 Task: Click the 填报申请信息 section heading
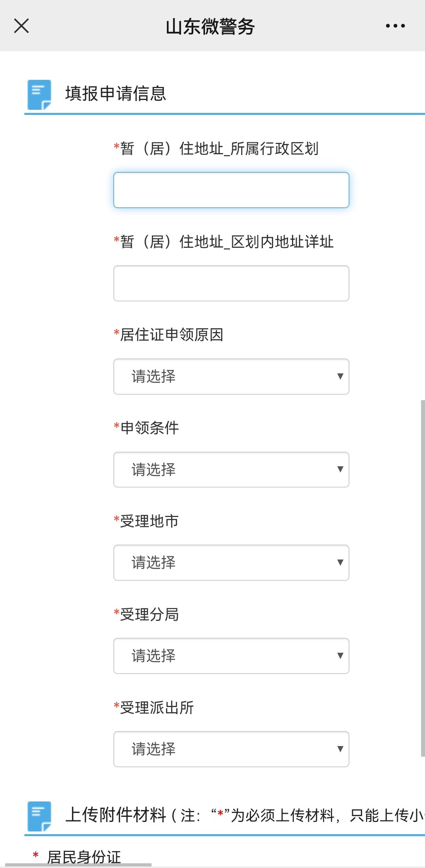[x=116, y=94]
